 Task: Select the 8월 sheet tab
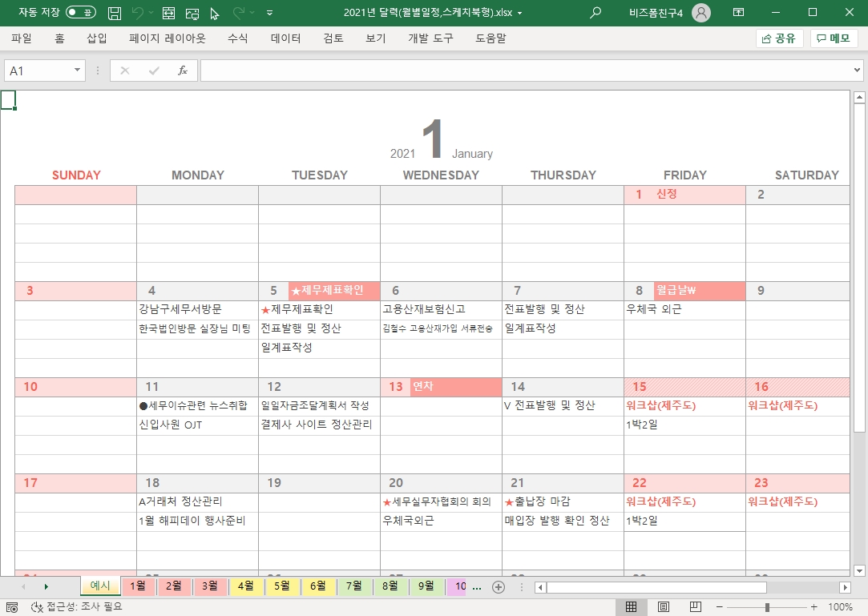[390, 586]
